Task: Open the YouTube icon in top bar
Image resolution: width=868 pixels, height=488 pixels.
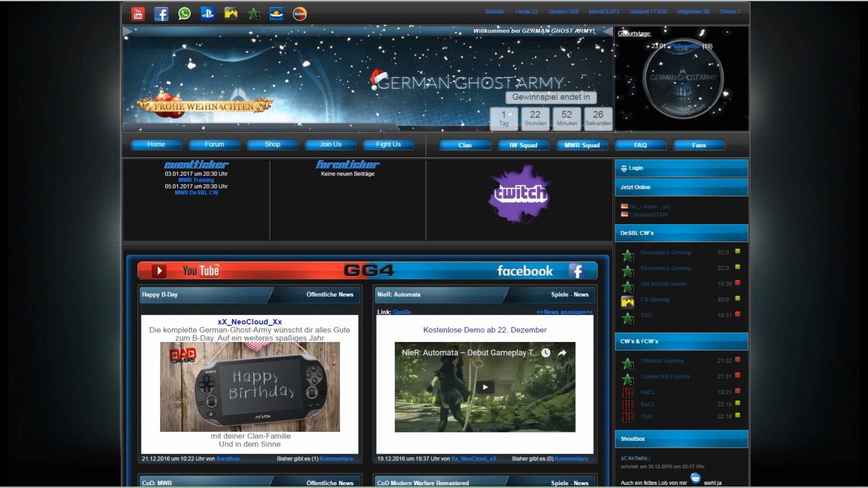Action: pos(138,14)
